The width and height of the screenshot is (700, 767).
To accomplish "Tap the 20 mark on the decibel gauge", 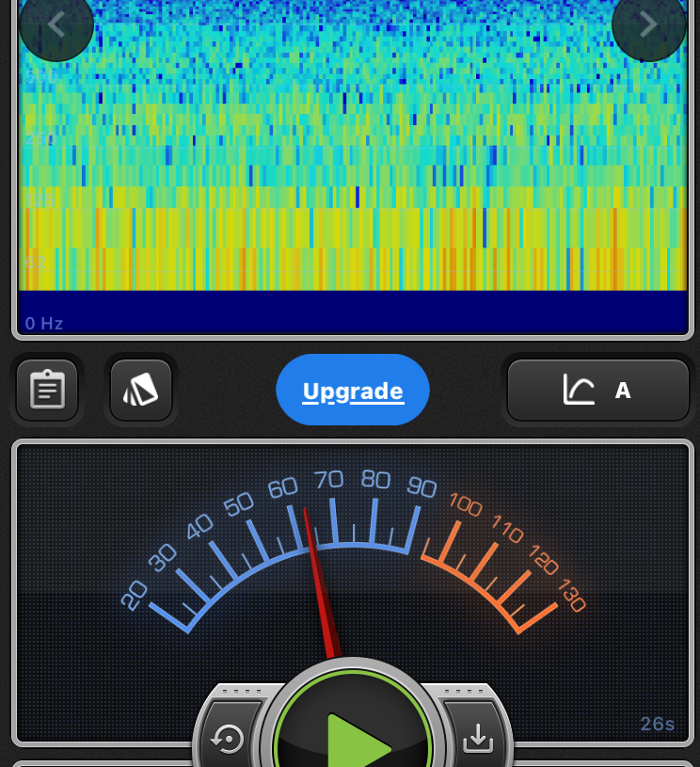I will (x=135, y=594).
